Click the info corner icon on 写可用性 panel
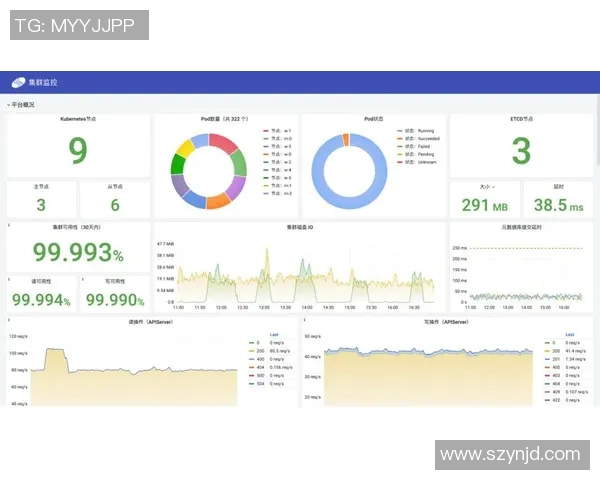The height and width of the screenshot is (480, 600). [x=83, y=280]
